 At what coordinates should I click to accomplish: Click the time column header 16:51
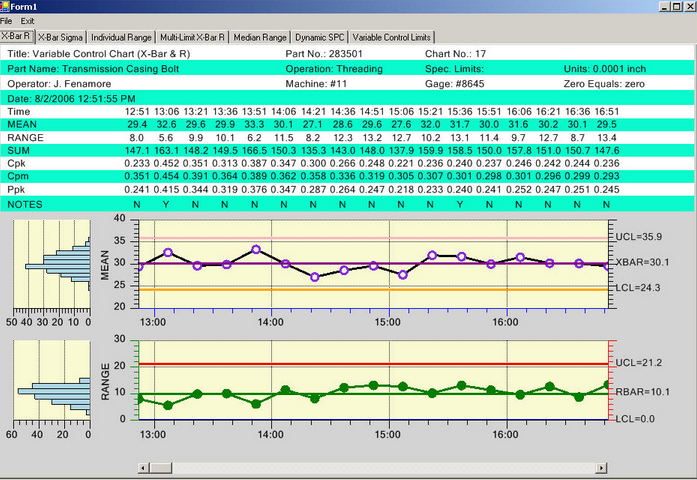607,112
